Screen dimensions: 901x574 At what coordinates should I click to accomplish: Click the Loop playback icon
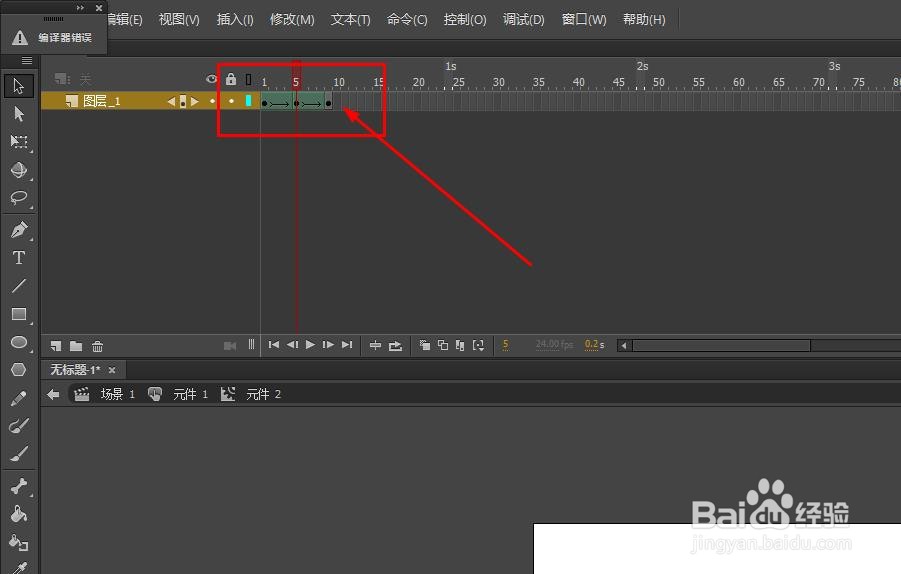click(x=395, y=345)
